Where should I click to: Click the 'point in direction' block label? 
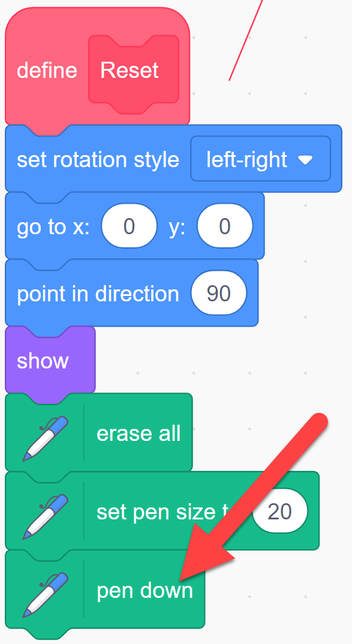pos(98,294)
